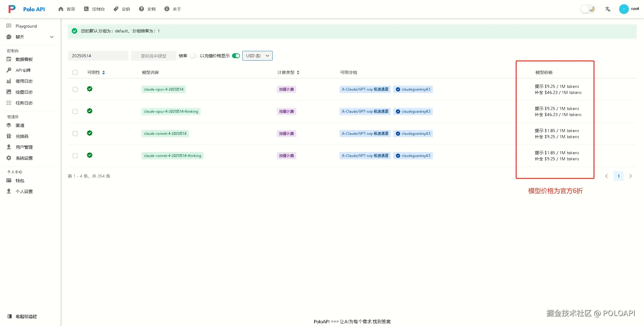Screen dimensions: 644x326
Task: Click the 复制选中模型 button
Action: pyautogui.click(x=154, y=56)
